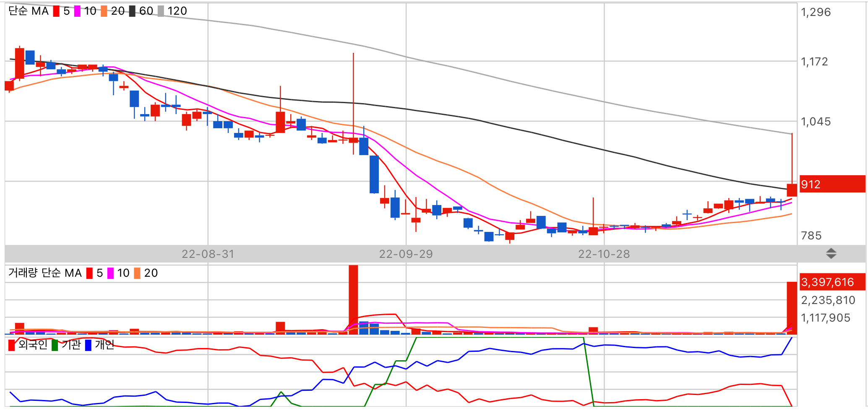The image size is (868, 413).
Task: Click the gray 120-day MA legend swatch
Action: coord(161,11)
